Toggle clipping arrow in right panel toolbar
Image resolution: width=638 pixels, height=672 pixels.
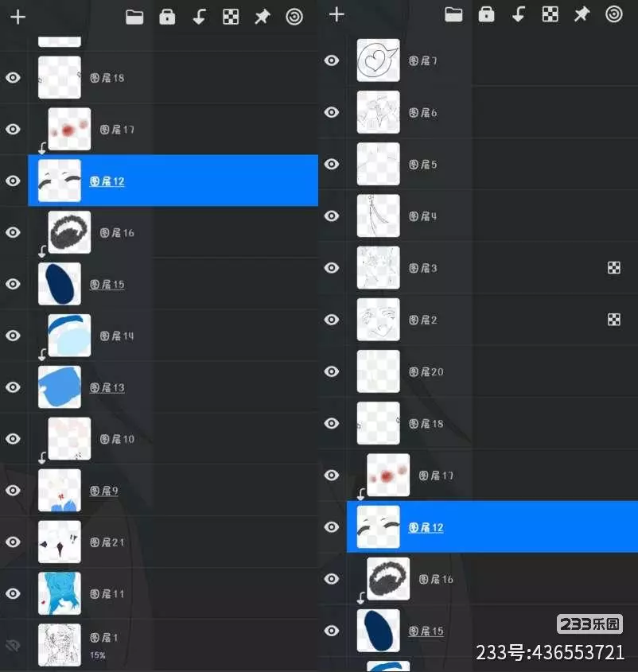click(x=519, y=14)
